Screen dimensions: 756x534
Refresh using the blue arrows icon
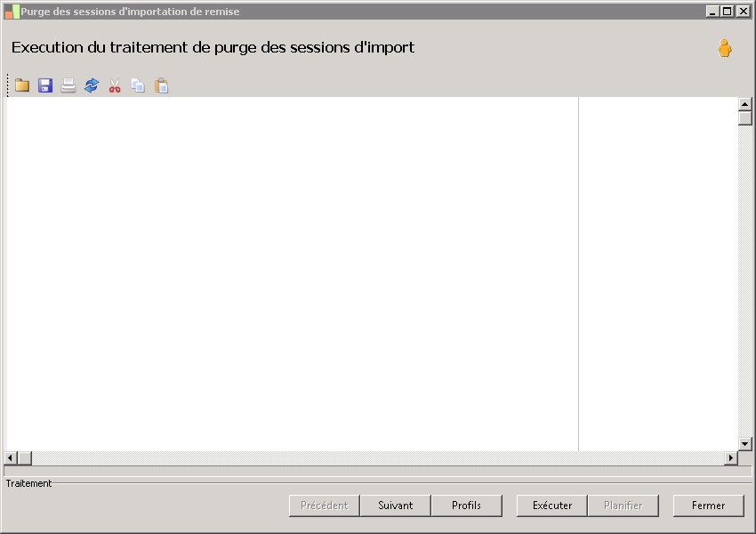tap(92, 85)
